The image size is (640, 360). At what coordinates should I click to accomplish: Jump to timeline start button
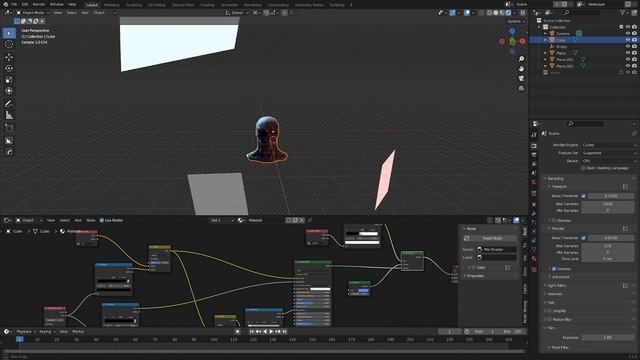(x=251, y=331)
